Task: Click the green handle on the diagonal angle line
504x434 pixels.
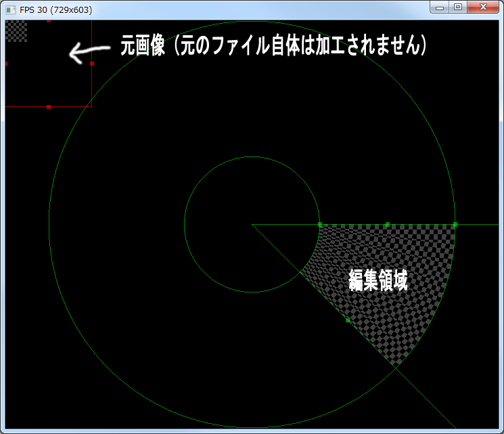Action: click(348, 320)
